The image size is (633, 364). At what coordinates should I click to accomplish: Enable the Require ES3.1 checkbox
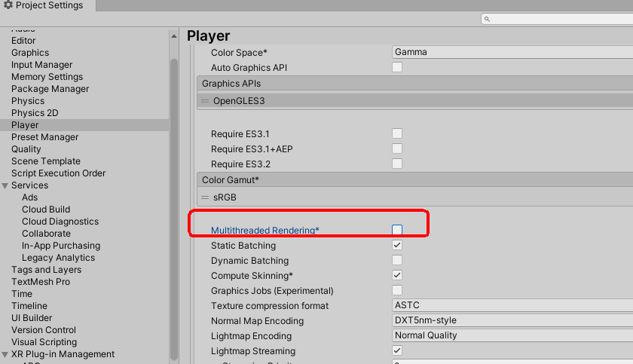397,133
